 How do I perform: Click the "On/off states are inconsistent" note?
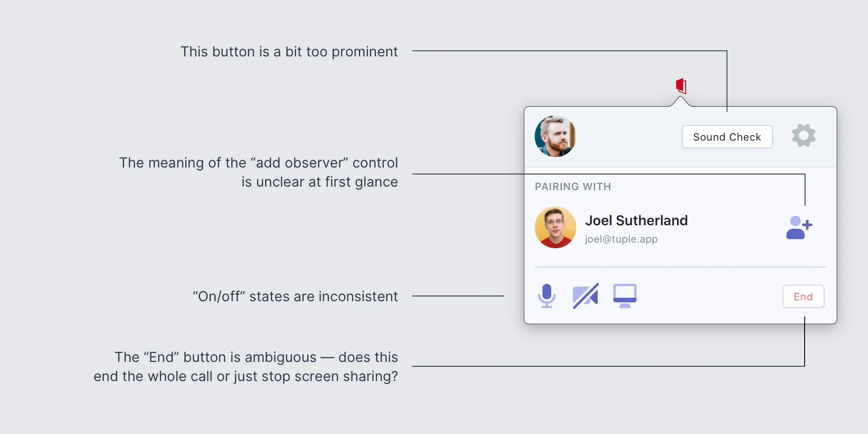(x=295, y=296)
